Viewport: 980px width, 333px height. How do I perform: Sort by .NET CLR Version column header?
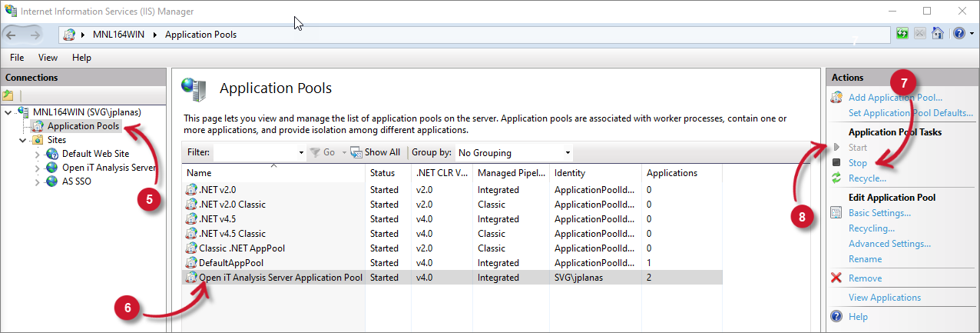tap(442, 173)
